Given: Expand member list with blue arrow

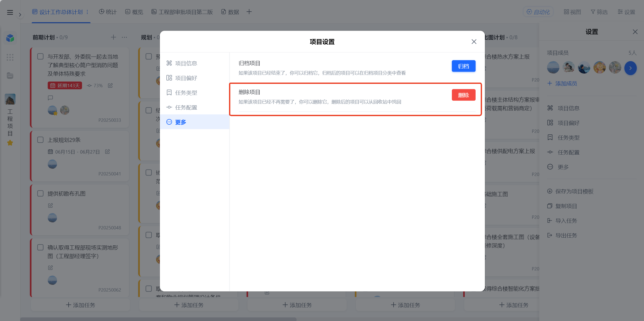Looking at the screenshot, I should click(x=630, y=68).
